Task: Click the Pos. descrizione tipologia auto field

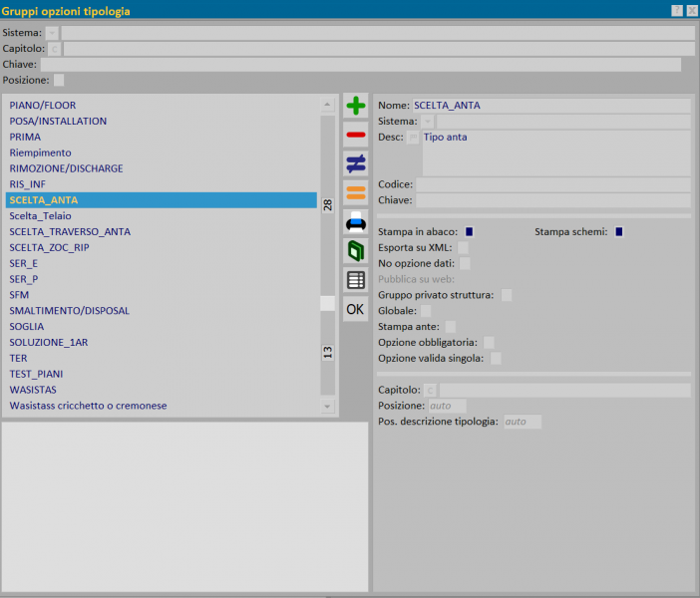Action: pos(523,422)
